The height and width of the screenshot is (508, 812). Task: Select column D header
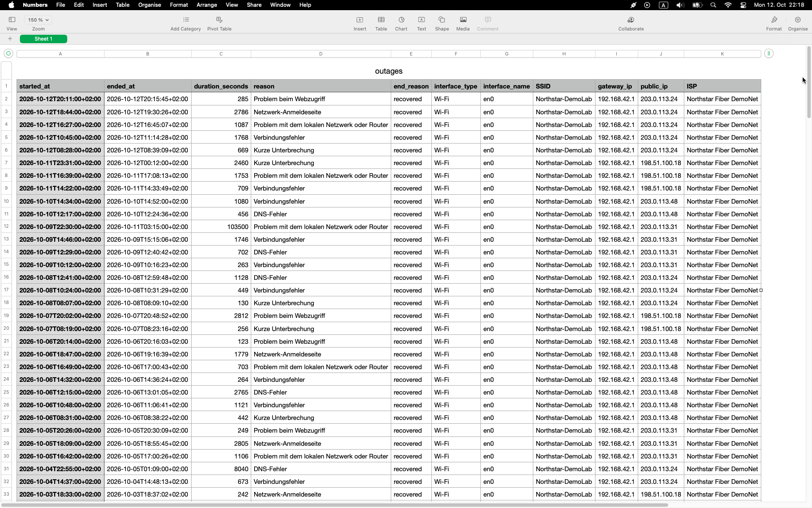coord(321,54)
